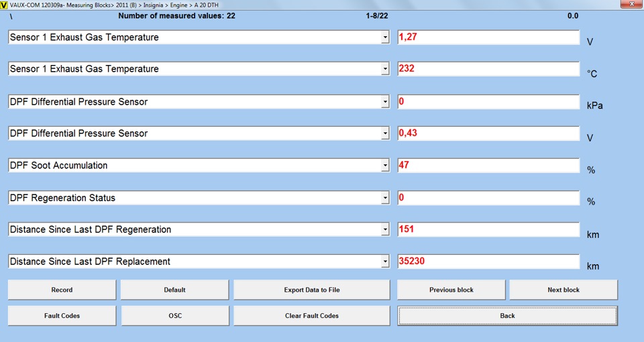
Task: Click Clear Fault Codes
Action: coord(312,316)
